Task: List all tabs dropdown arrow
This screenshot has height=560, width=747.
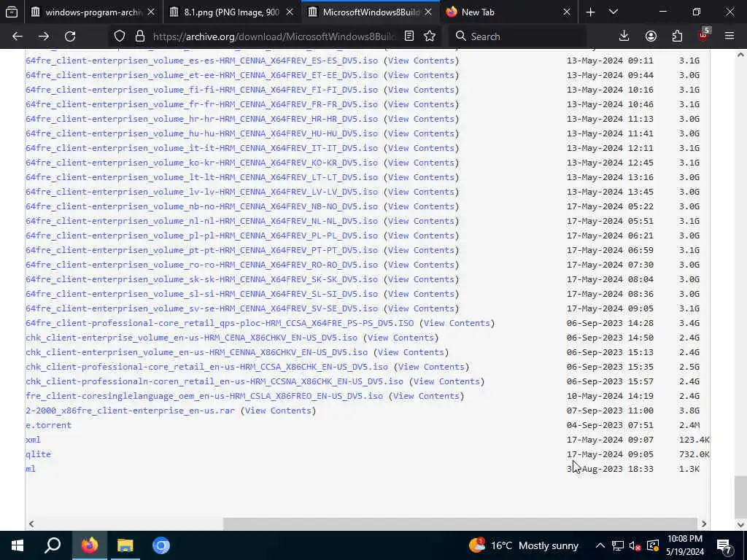Action: (614, 12)
